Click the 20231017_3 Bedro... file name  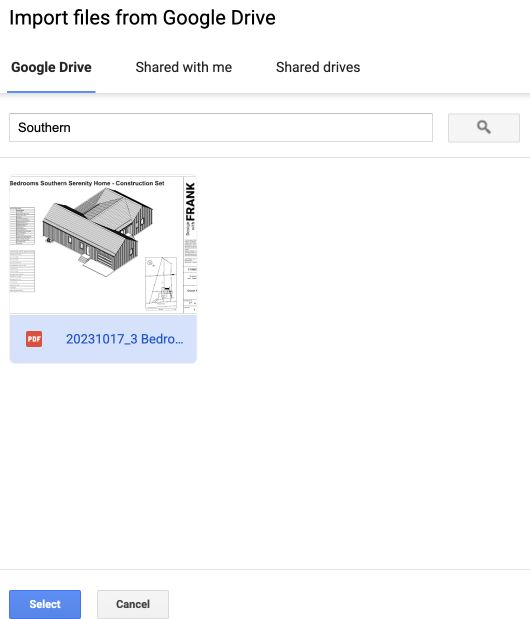point(124,339)
